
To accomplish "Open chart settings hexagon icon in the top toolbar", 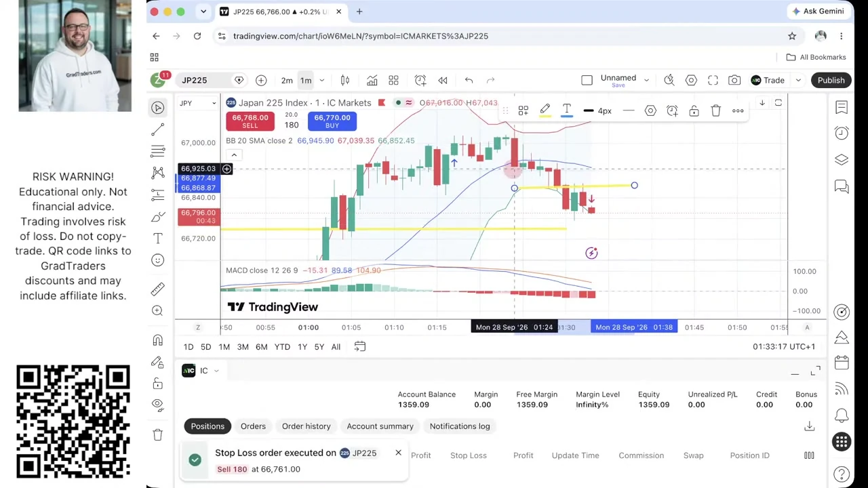I will click(x=691, y=80).
